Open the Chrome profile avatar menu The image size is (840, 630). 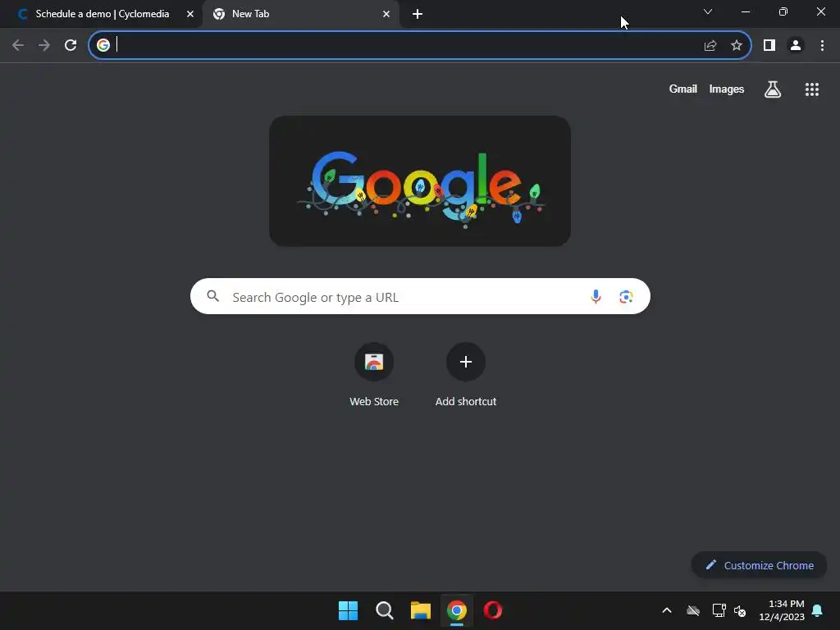[796, 46]
